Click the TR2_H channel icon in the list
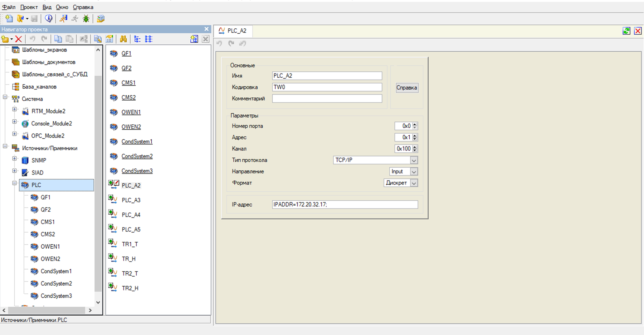The width and height of the screenshot is (644, 335). point(113,288)
